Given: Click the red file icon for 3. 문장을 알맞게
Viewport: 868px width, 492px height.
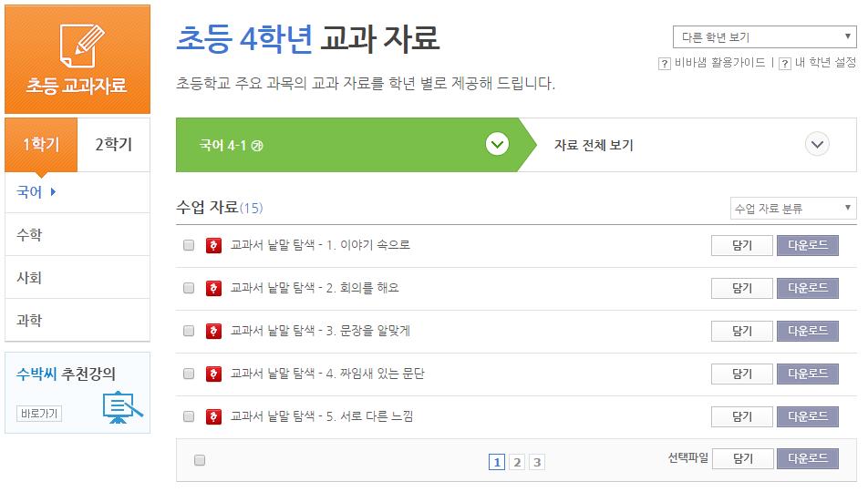Looking at the screenshot, I should point(213,331).
